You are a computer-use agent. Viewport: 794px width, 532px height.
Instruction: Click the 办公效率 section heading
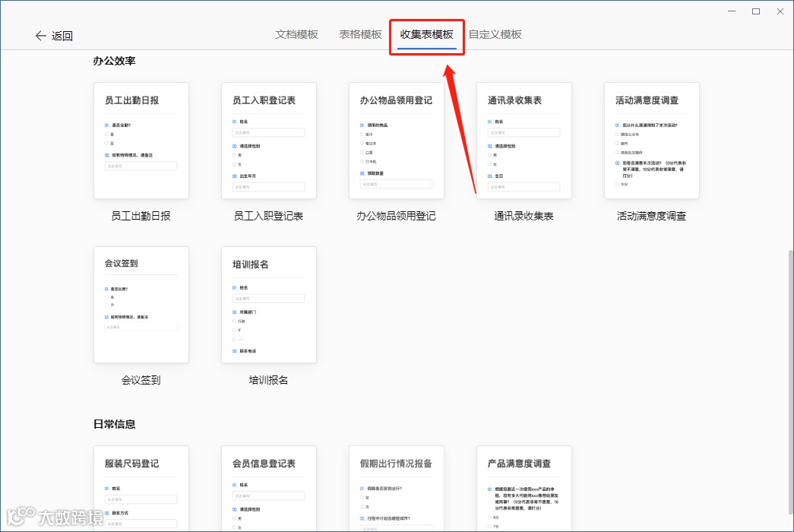115,62
